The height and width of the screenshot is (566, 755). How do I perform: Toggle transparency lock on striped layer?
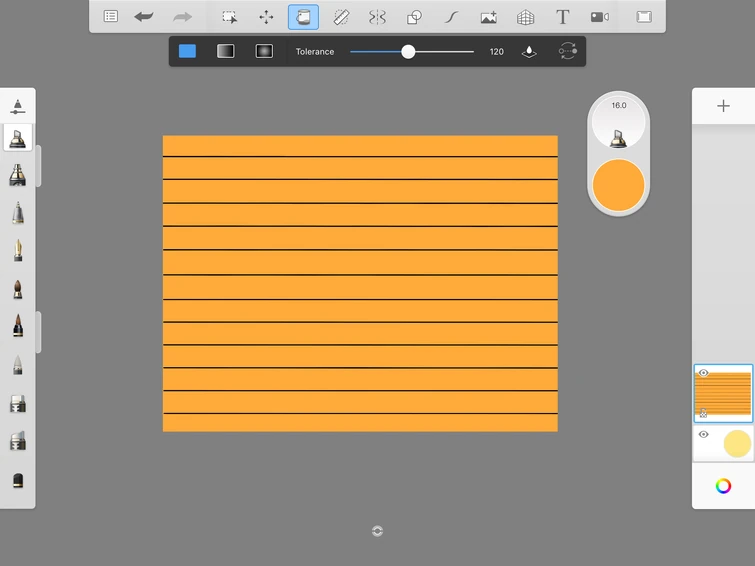coord(703,413)
